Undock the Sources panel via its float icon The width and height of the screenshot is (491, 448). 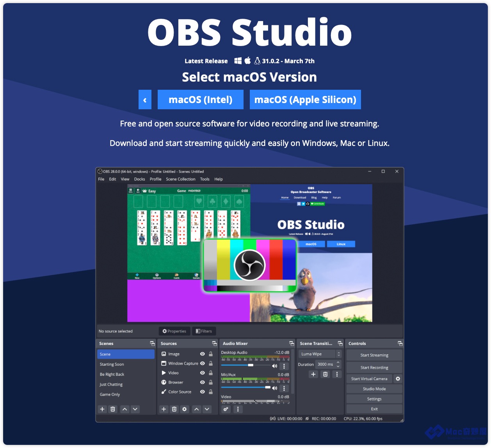coord(214,343)
